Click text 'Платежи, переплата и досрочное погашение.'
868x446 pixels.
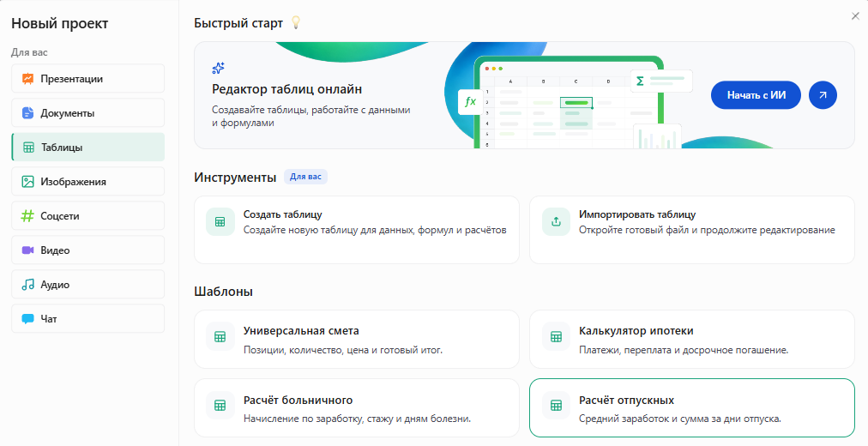(x=684, y=350)
